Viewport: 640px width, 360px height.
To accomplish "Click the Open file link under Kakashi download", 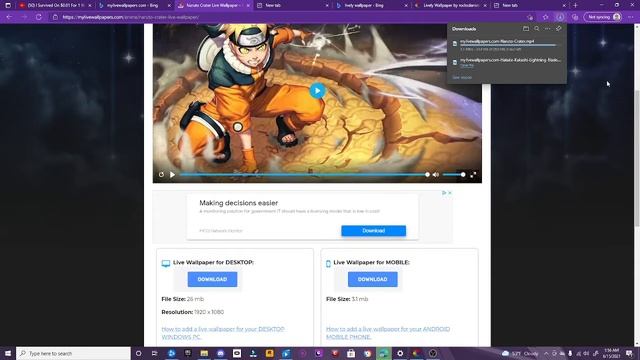I will (x=467, y=65).
